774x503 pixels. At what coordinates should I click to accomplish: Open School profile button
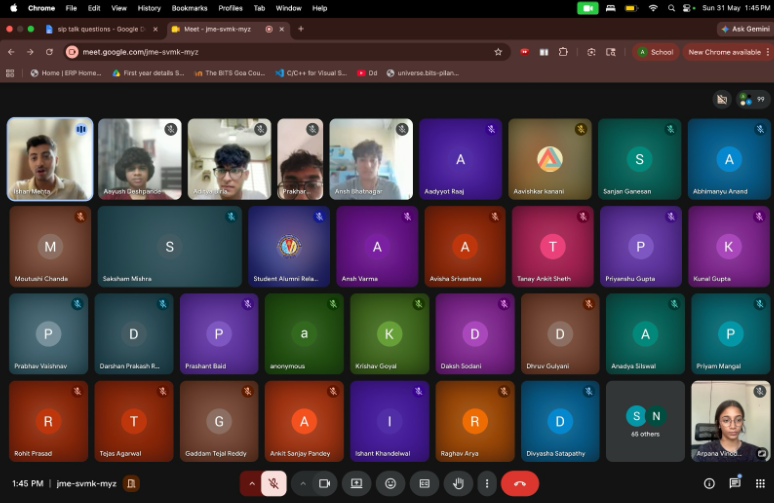point(656,52)
